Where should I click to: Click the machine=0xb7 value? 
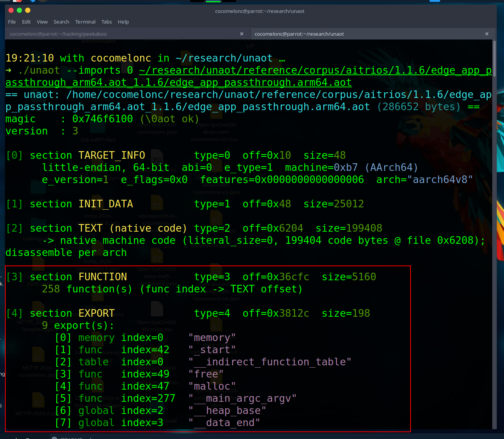[322, 167]
